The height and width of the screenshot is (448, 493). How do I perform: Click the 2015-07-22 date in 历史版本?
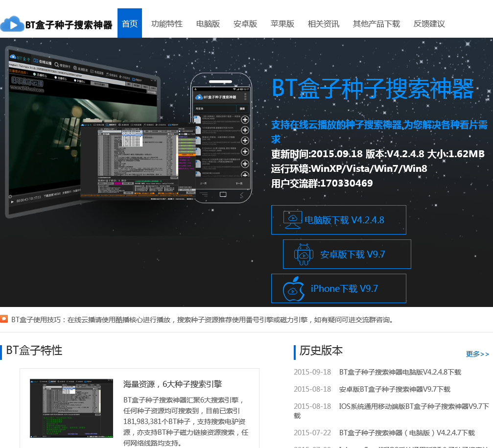pyautogui.click(x=312, y=433)
